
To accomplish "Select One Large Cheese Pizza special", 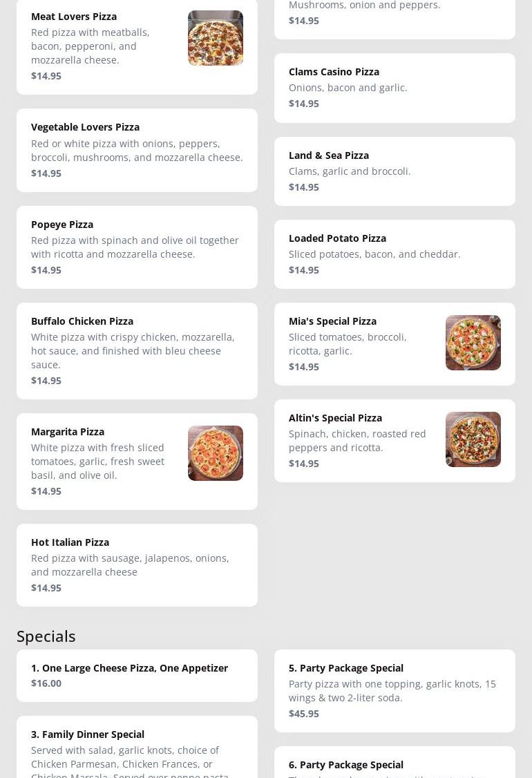I will pyautogui.click(x=137, y=675).
